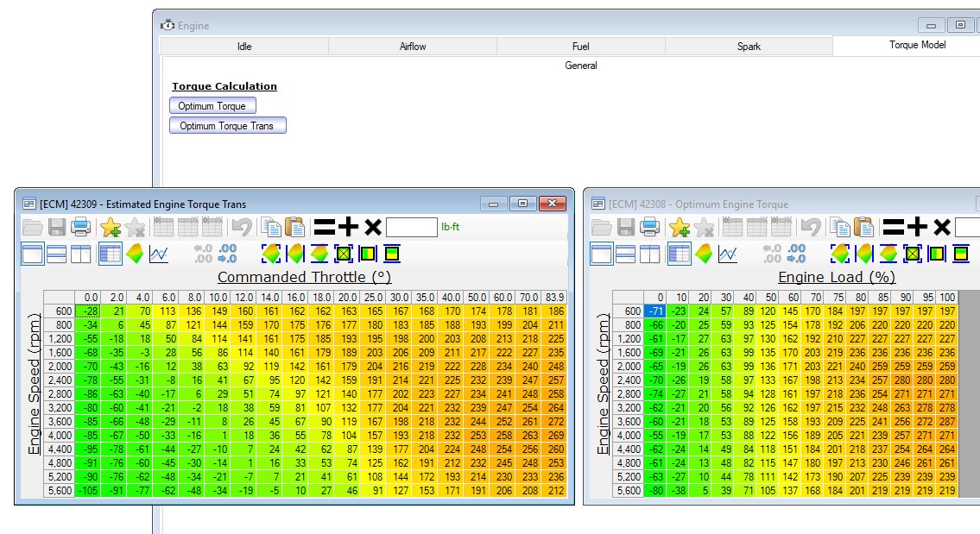Smooth selection icon in Estimated Engine Torque Trans
Image resolution: width=980 pixels, height=534 pixels.
(x=343, y=254)
